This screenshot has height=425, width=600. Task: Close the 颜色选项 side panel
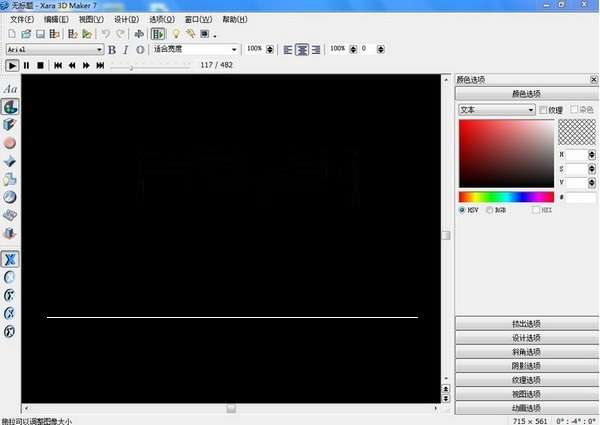point(593,80)
